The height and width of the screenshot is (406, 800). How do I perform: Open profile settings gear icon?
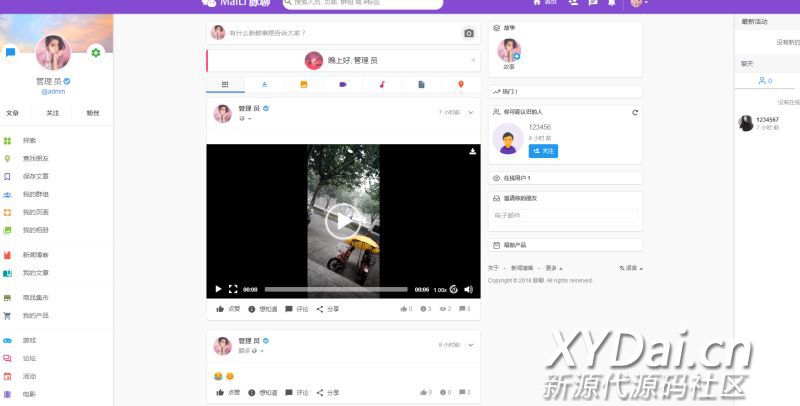[95, 53]
